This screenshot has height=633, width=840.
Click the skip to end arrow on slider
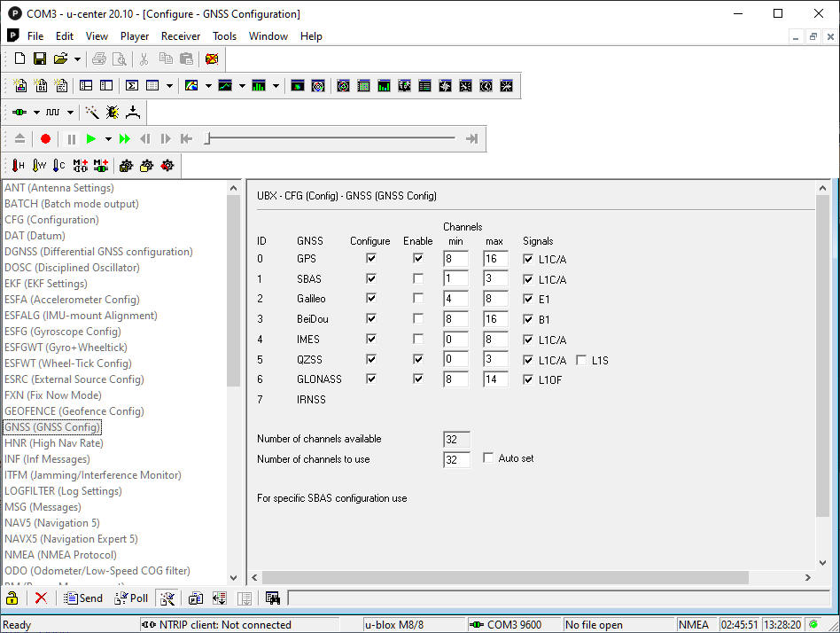(471, 139)
